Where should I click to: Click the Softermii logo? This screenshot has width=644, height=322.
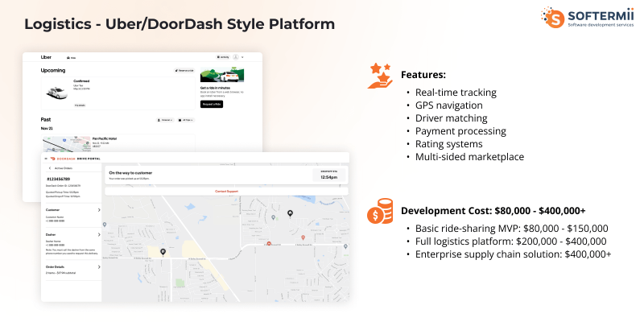pos(587,17)
